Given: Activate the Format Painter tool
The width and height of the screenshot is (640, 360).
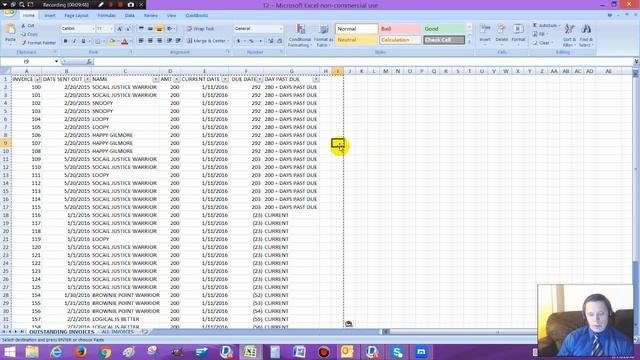Looking at the screenshot, I should [38, 42].
